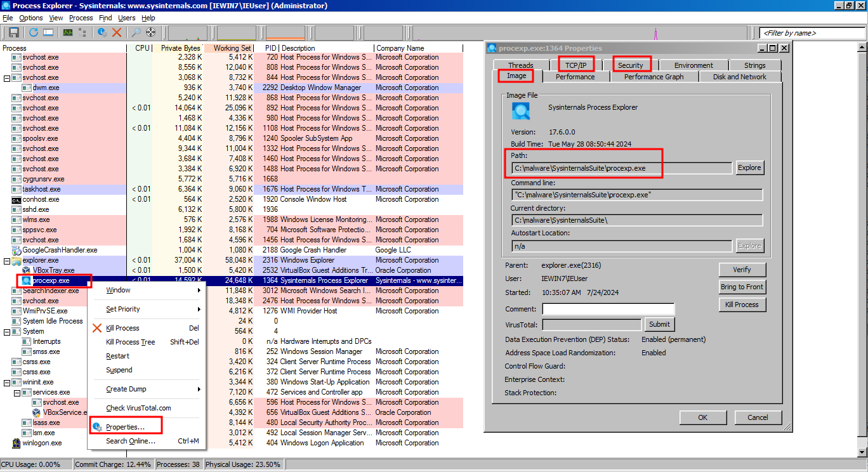Click the Filter by name box
Image resolution: width=868 pixels, height=472 pixels.
click(x=811, y=32)
